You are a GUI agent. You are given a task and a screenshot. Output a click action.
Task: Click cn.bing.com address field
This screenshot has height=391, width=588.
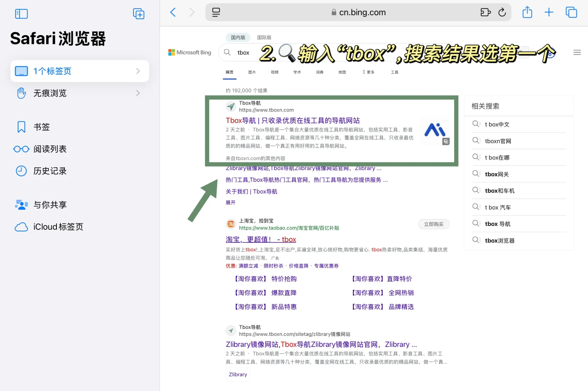[358, 12]
